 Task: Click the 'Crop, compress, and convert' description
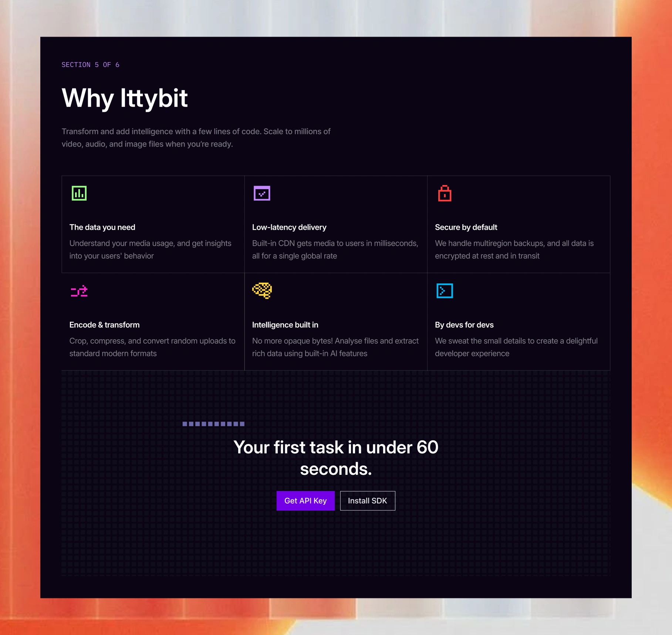[152, 347]
